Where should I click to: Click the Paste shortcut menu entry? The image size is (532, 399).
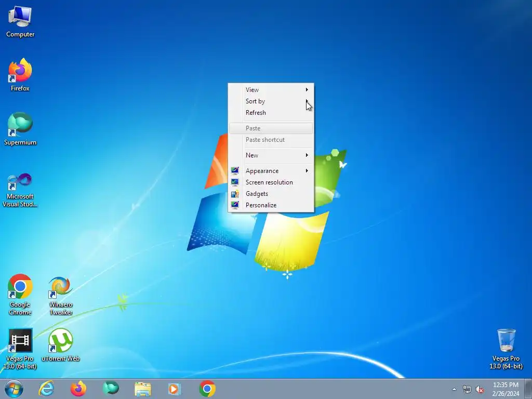coord(271,140)
